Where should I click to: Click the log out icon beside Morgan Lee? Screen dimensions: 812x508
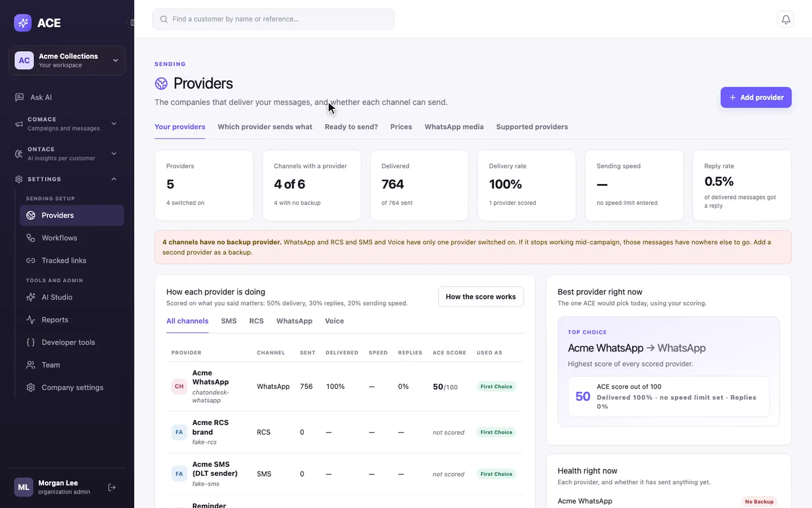(112, 487)
